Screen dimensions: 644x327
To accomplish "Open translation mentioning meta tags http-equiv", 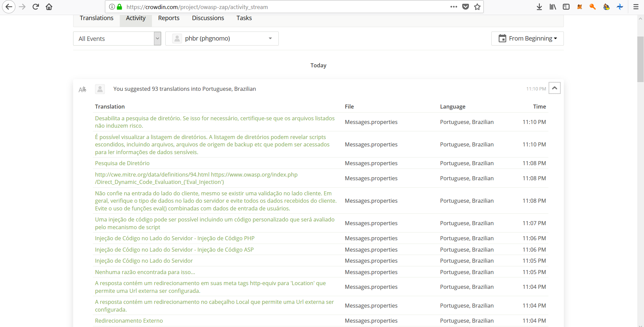I will (x=210, y=287).
